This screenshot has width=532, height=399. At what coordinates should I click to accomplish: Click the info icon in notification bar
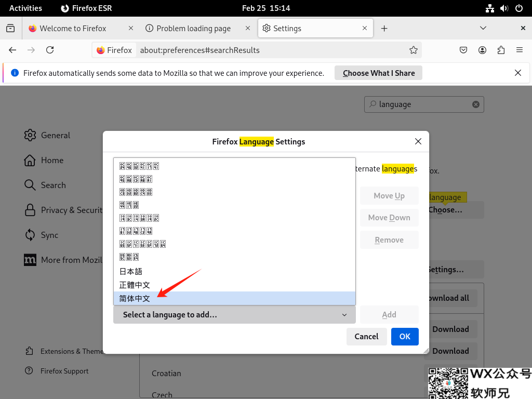click(x=15, y=73)
